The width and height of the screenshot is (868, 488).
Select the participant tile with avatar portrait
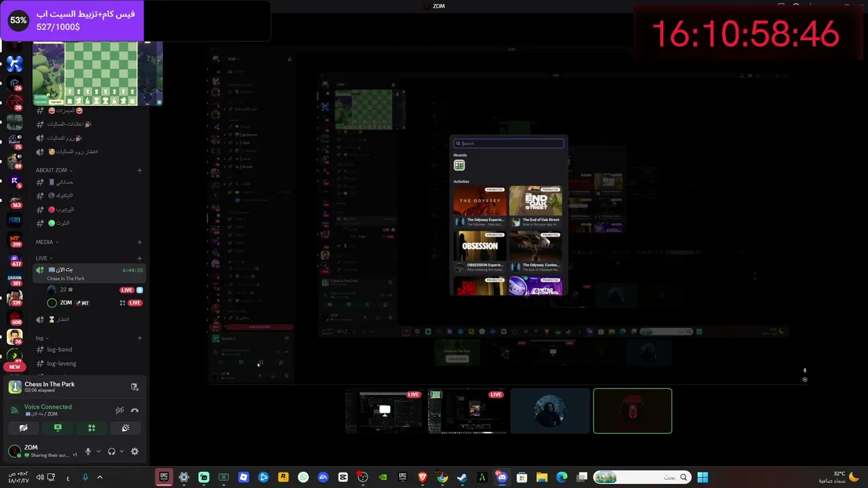(550, 411)
